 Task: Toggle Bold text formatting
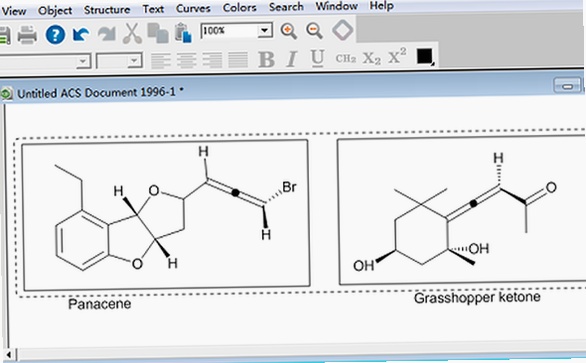[x=266, y=59]
